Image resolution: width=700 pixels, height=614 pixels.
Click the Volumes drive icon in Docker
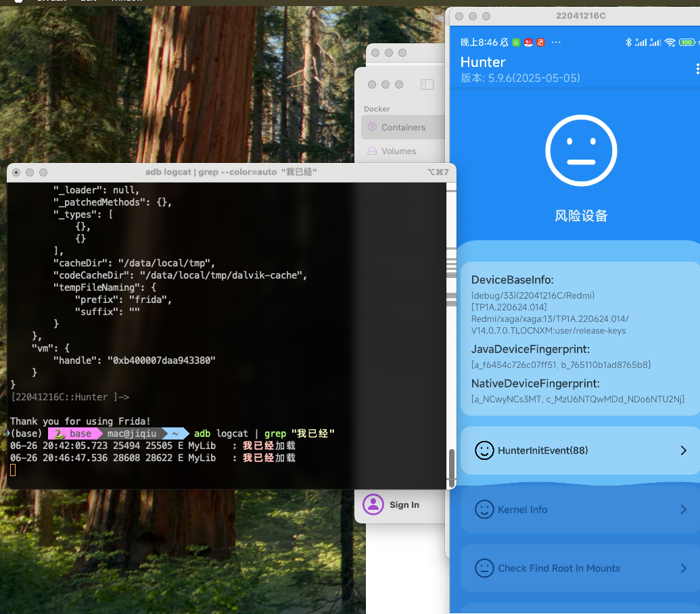(x=372, y=151)
